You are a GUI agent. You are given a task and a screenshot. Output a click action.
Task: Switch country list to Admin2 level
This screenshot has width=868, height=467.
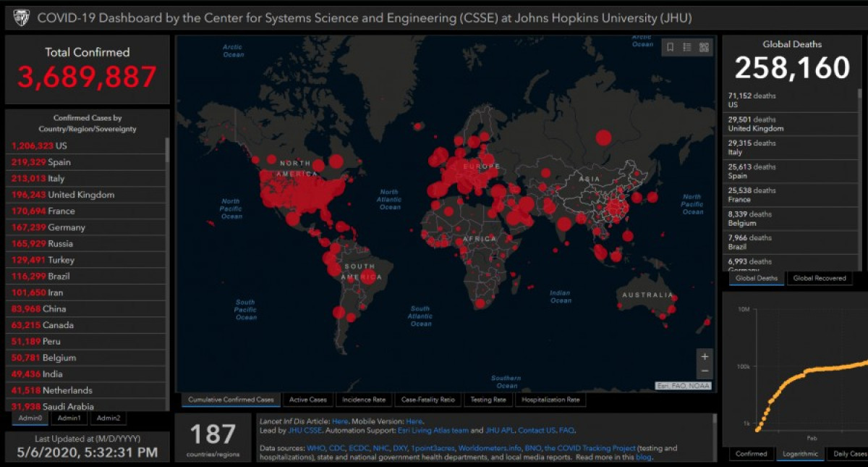point(109,418)
